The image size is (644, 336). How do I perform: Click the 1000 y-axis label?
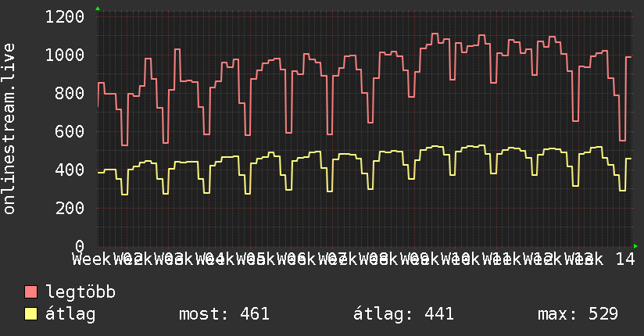tap(65, 55)
